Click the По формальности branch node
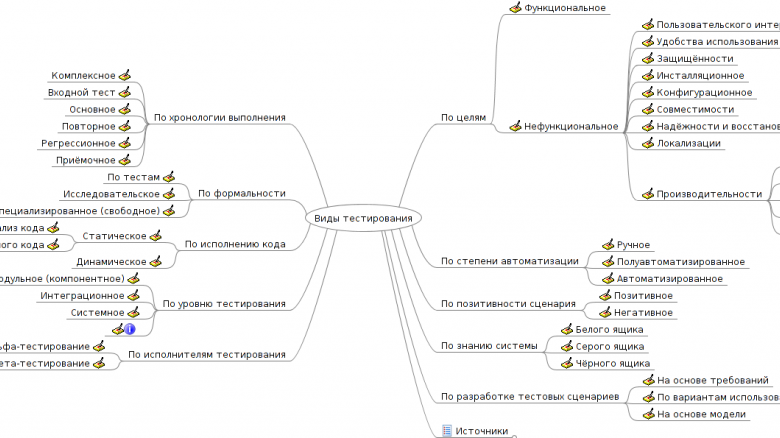The width and height of the screenshot is (780, 438). pos(242,193)
